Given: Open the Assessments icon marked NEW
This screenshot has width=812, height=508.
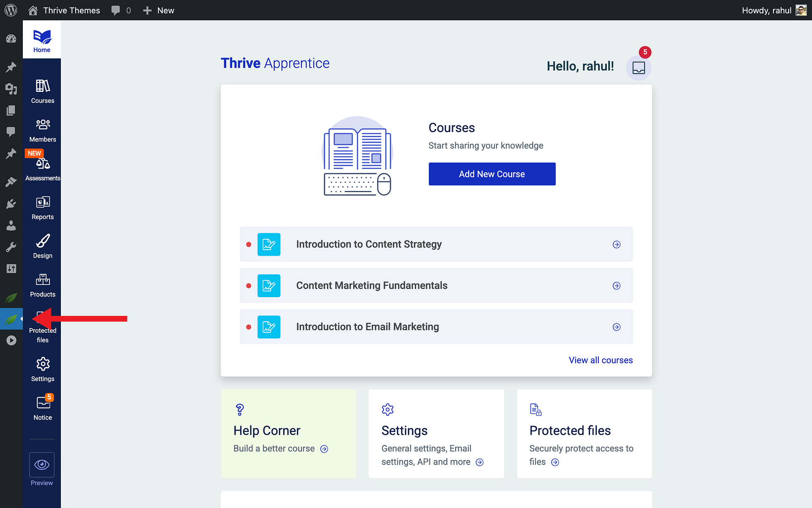Looking at the screenshot, I should point(42,164).
